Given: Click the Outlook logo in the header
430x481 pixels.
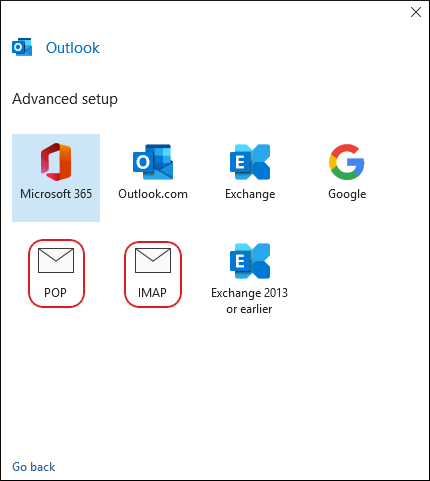Looking at the screenshot, I should coord(22,47).
